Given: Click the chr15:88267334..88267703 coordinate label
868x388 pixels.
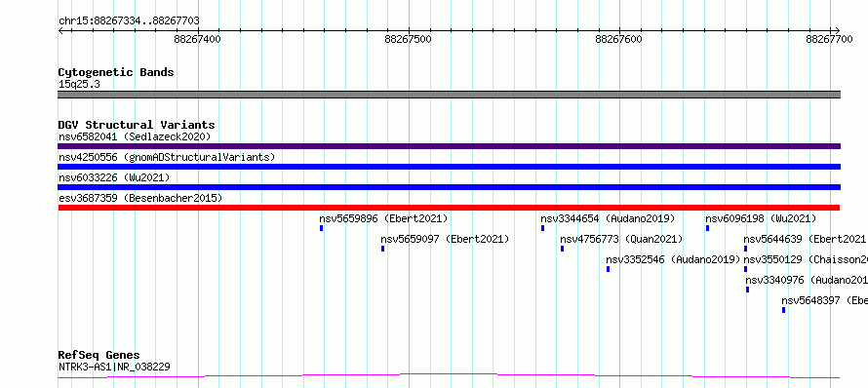Looking at the screenshot, I should [x=129, y=21].
